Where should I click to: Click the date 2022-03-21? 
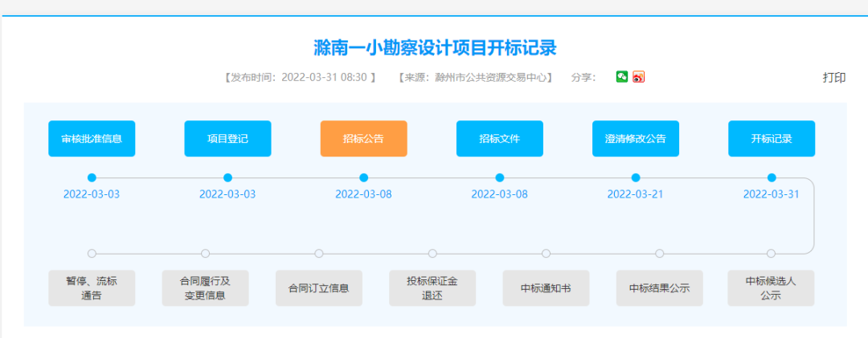point(635,194)
